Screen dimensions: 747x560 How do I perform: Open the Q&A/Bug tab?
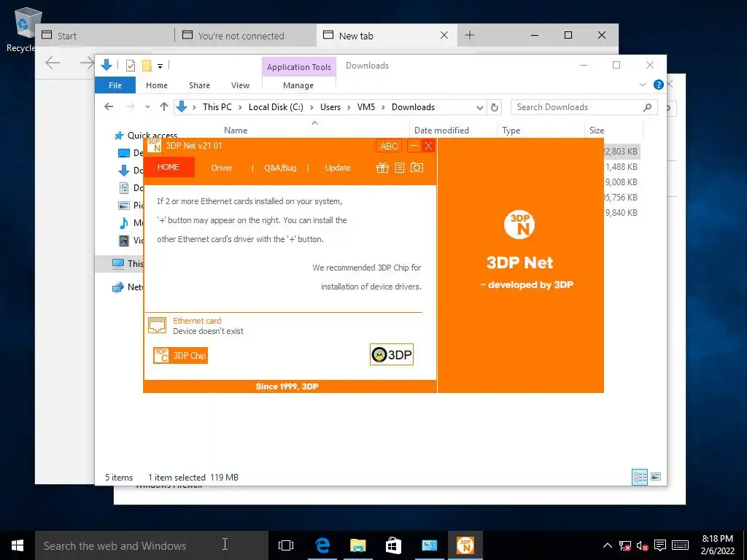[x=280, y=168]
